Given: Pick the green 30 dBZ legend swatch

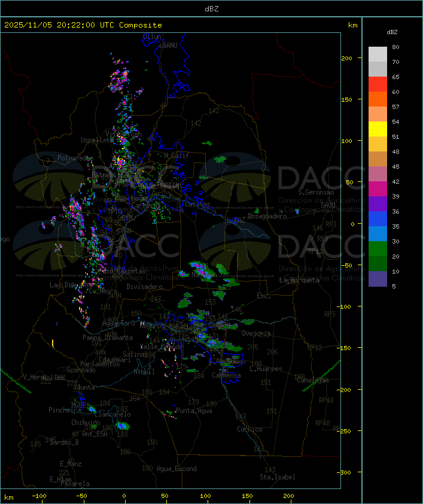Looking at the screenshot, I should (x=378, y=248).
